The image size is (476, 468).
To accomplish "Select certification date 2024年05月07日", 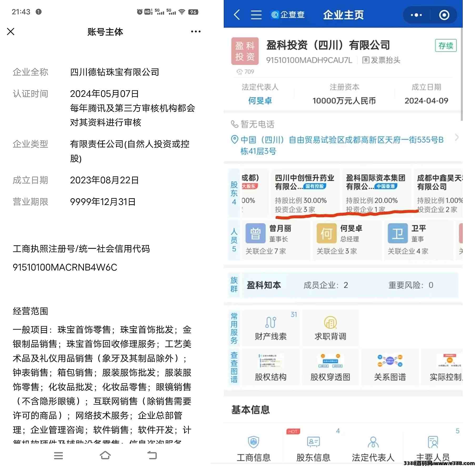I will pyautogui.click(x=104, y=94).
